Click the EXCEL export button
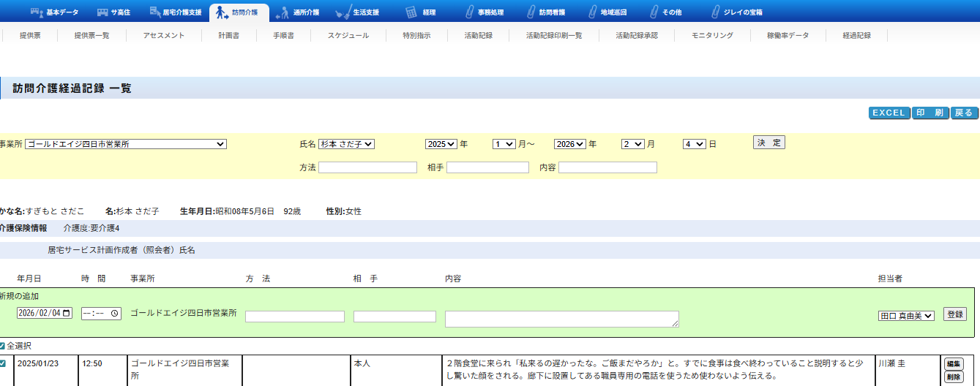980x386 pixels. coord(889,113)
